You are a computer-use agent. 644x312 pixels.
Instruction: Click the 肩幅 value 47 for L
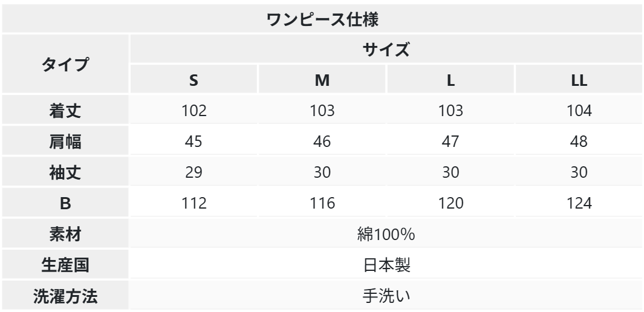coord(450,141)
